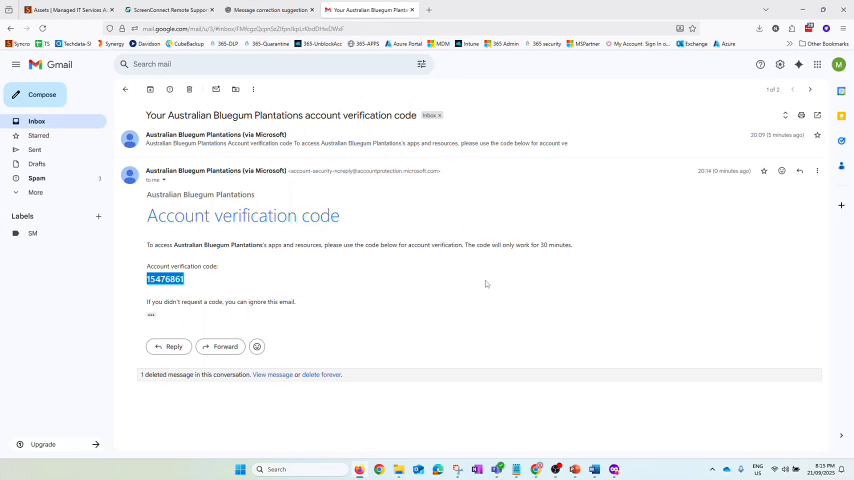Open Gmail Settings gear
The width and height of the screenshot is (854, 480).
pos(780,64)
